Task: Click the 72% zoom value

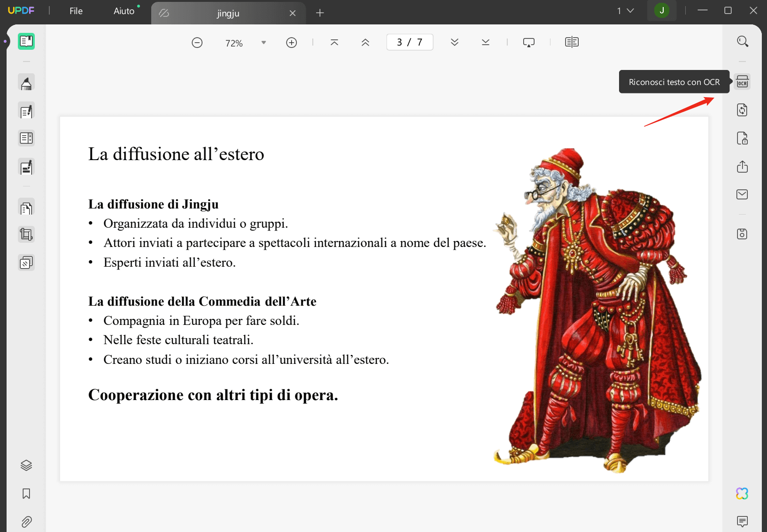Action: coord(234,43)
